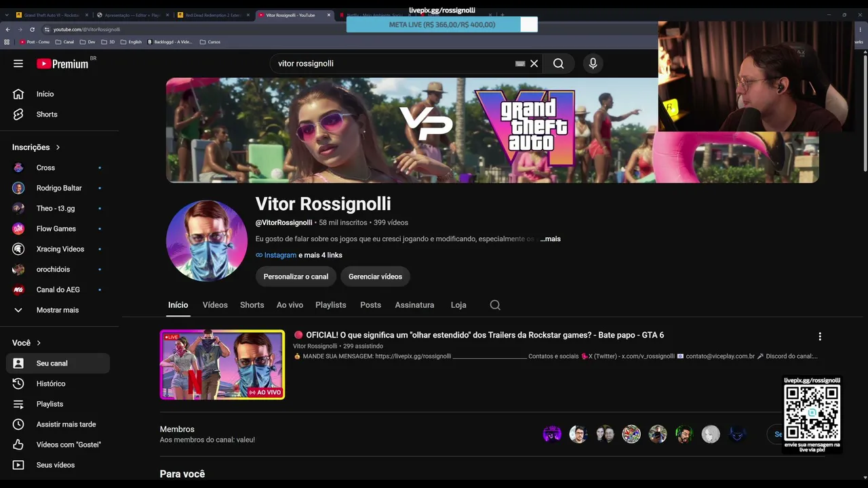The height and width of the screenshot is (488, 868).
Task: Switch to the Apresentação Editor browser tab
Action: pos(132,15)
